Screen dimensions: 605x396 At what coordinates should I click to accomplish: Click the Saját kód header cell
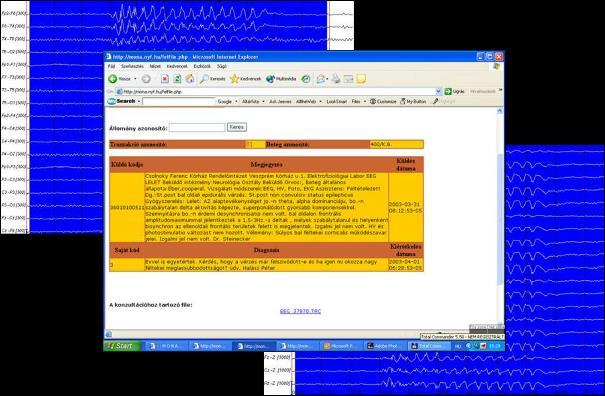pos(127,250)
